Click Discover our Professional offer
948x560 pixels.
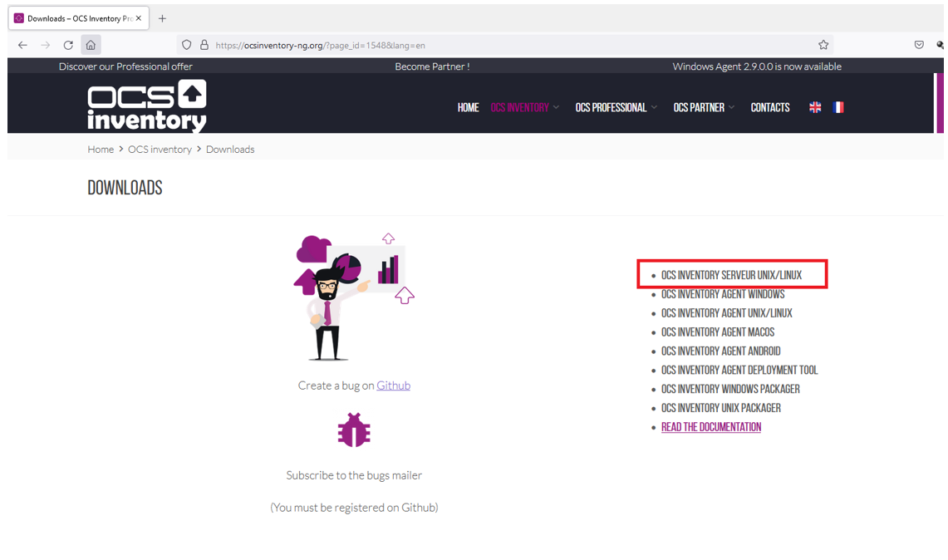tap(125, 66)
